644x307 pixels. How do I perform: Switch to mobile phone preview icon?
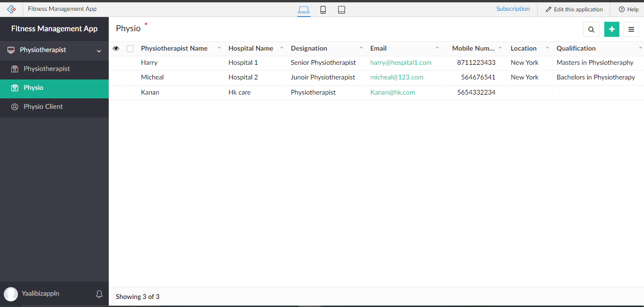(x=323, y=9)
